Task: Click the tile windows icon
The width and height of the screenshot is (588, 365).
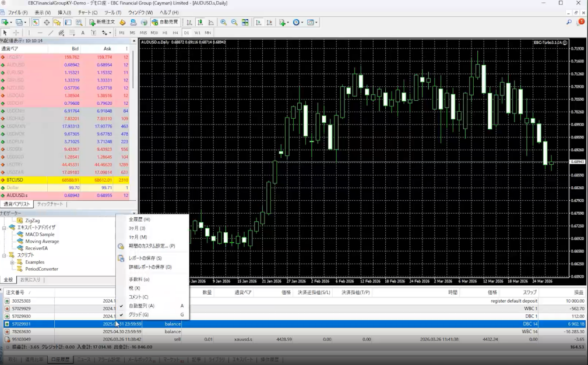Action: coord(245,23)
